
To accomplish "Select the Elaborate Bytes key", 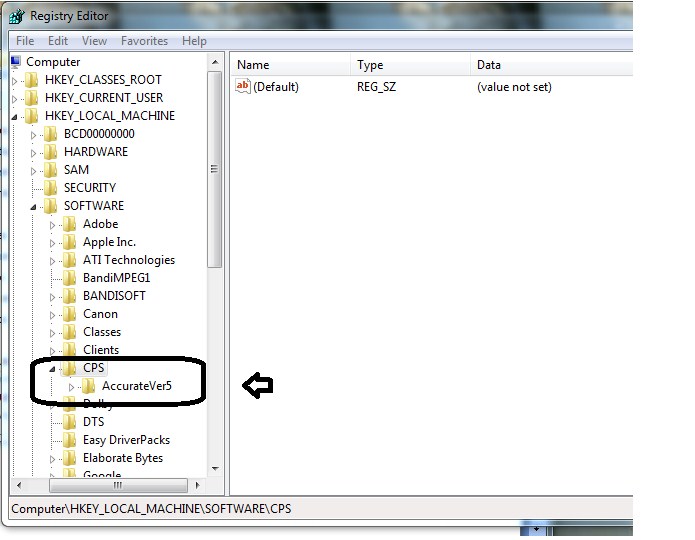I will coord(122,458).
